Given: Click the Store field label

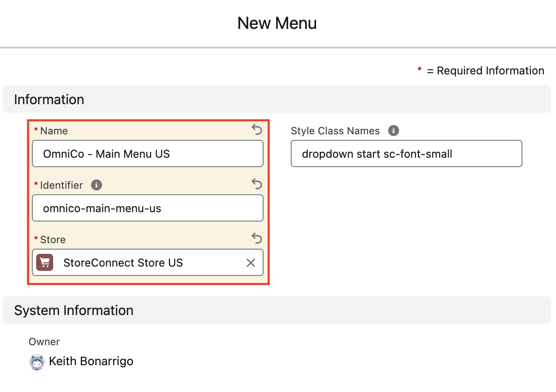Looking at the screenshot, I should click(x=53, y=239).
